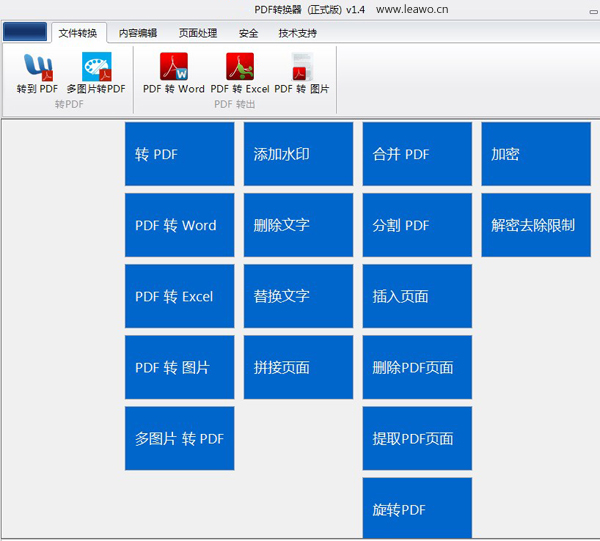
Task: Open the 拼接页面 tile
Action: coord(298,367)
